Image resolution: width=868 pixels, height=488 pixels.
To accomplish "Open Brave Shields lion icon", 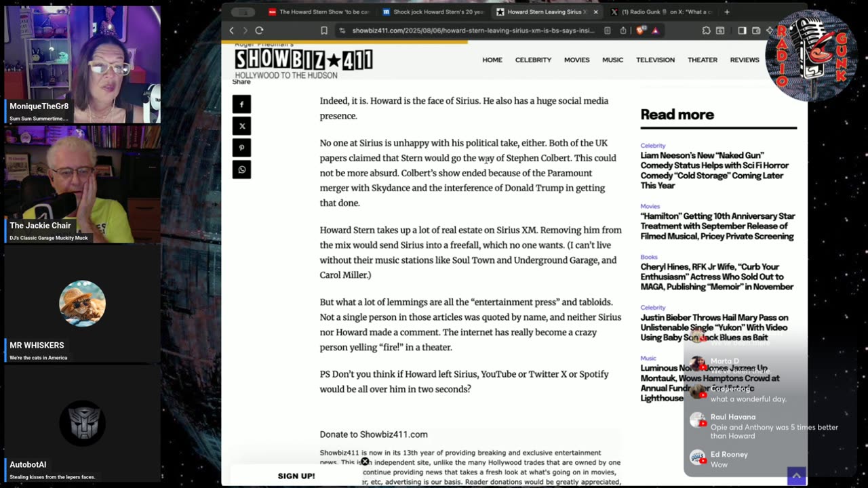I will [x=641, y=30].
